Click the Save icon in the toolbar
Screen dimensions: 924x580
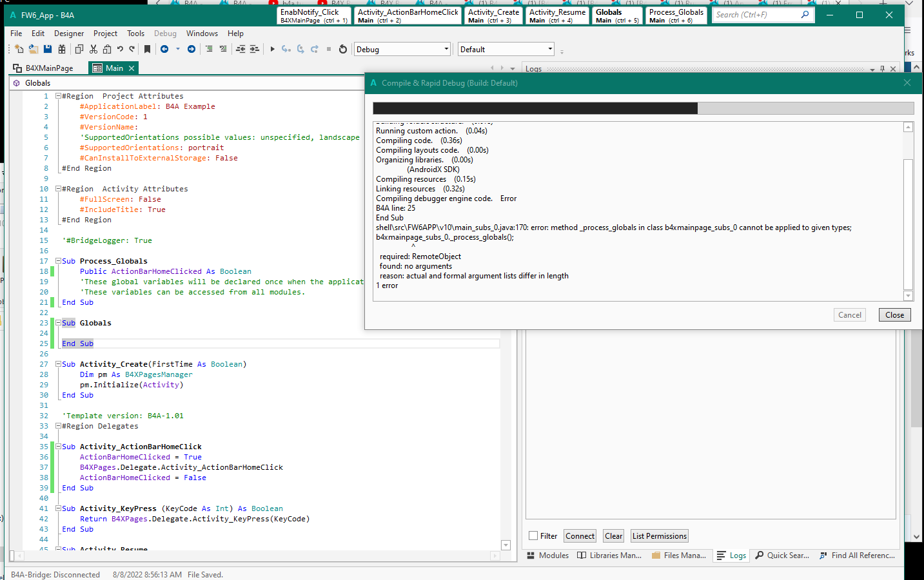47,49
